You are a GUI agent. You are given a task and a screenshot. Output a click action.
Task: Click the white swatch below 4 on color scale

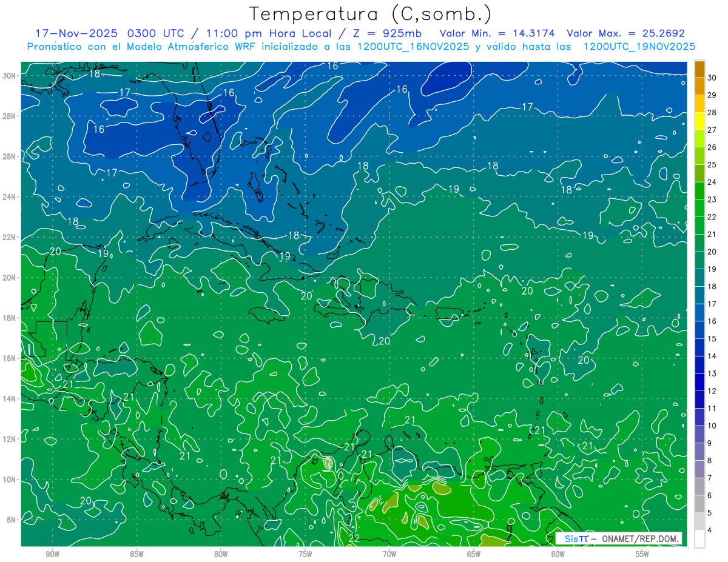pos(699,540)
